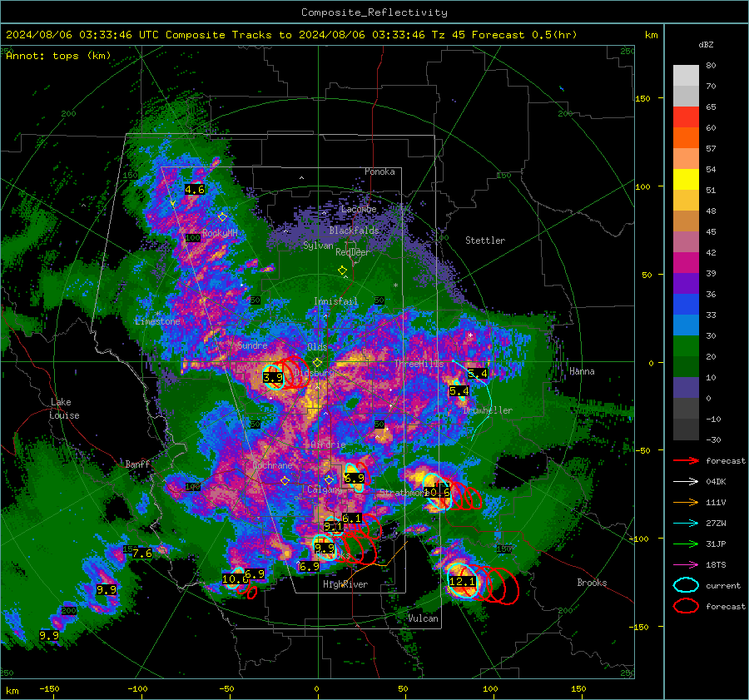Click the yellow diamond marker above Calgary
749x700 pixels.
pyautogui.click(x=329, y=479)
